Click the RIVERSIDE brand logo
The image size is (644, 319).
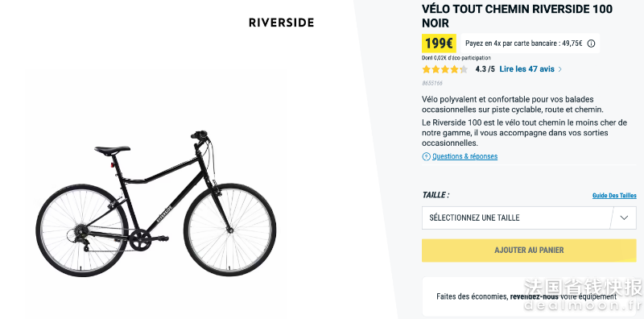tap(281, 23)
